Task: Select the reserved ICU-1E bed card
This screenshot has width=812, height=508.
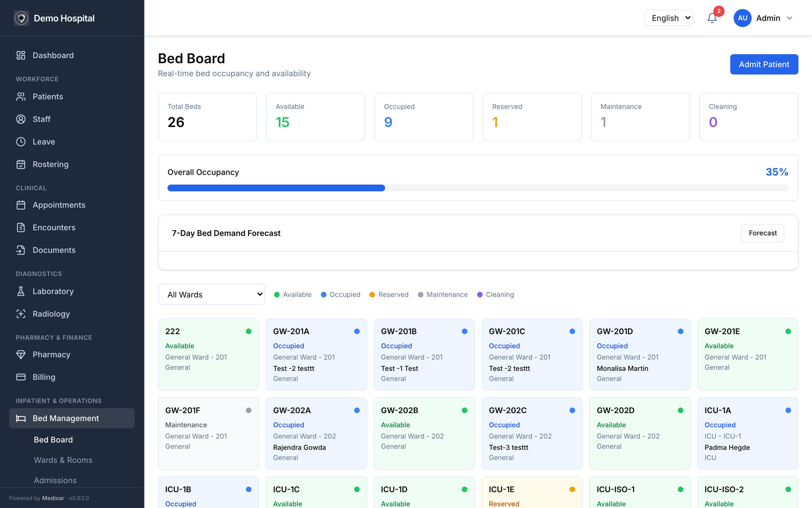Action: point(532,492)
